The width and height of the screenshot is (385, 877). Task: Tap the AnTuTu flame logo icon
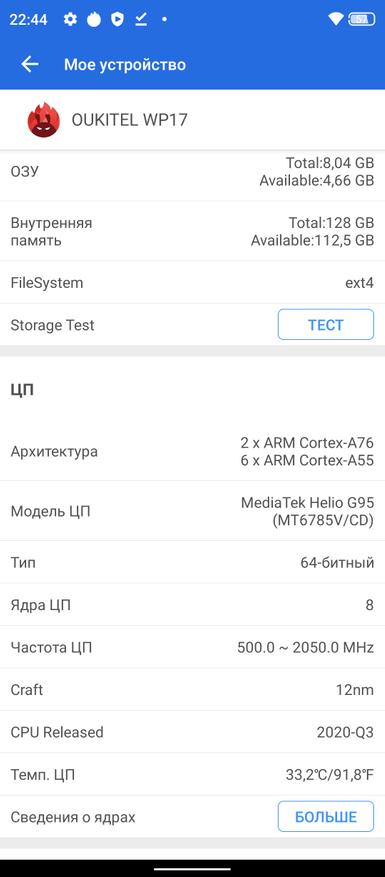coord(44,120)
